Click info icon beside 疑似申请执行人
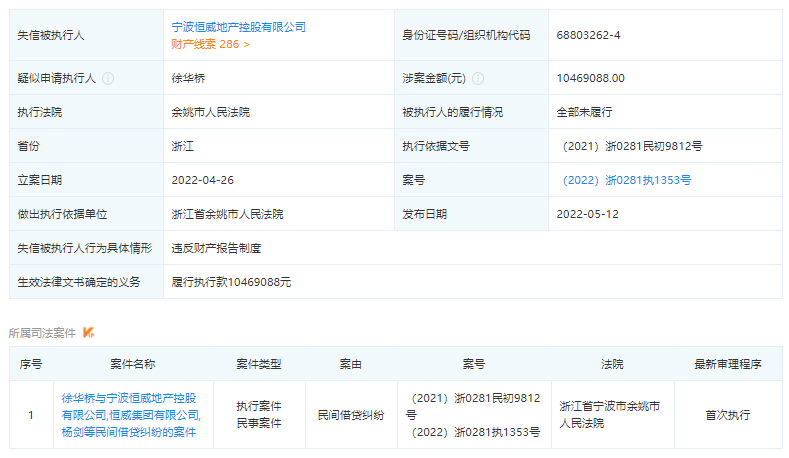The image size is (789, 458). pyautogui.click(x=108, y=79)
